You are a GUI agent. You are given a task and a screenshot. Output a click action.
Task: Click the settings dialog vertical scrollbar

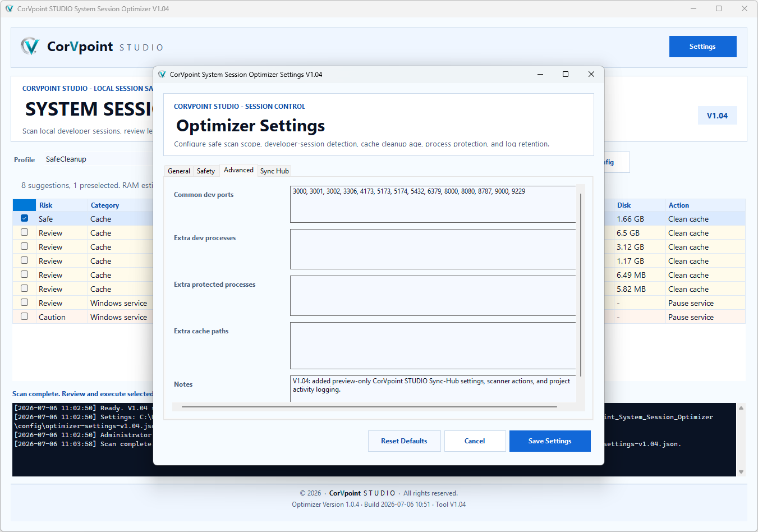tap(581, 285)
